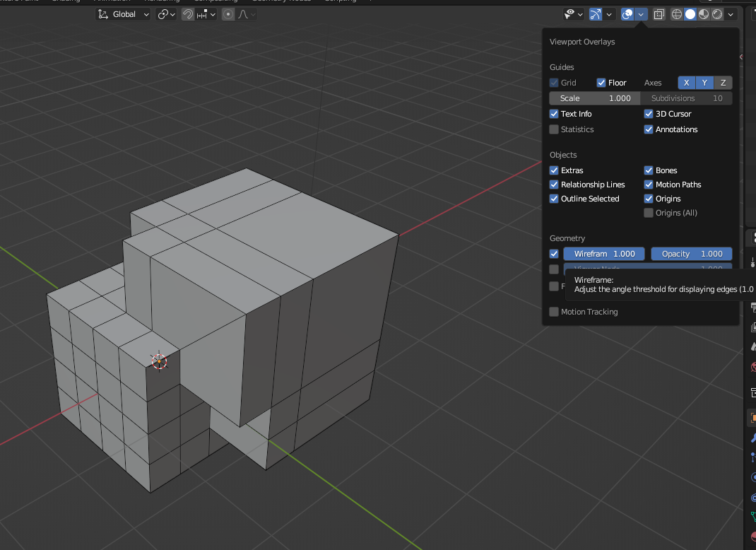Disable the Bones overlay checkbox
This screenshot has height=550, width=756.
(649, 170)
